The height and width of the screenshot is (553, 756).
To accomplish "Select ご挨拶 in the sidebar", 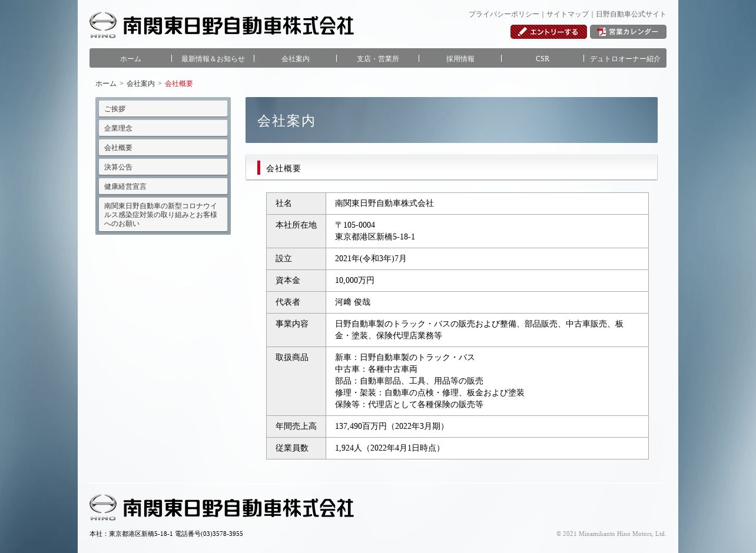I will point(163,109).
